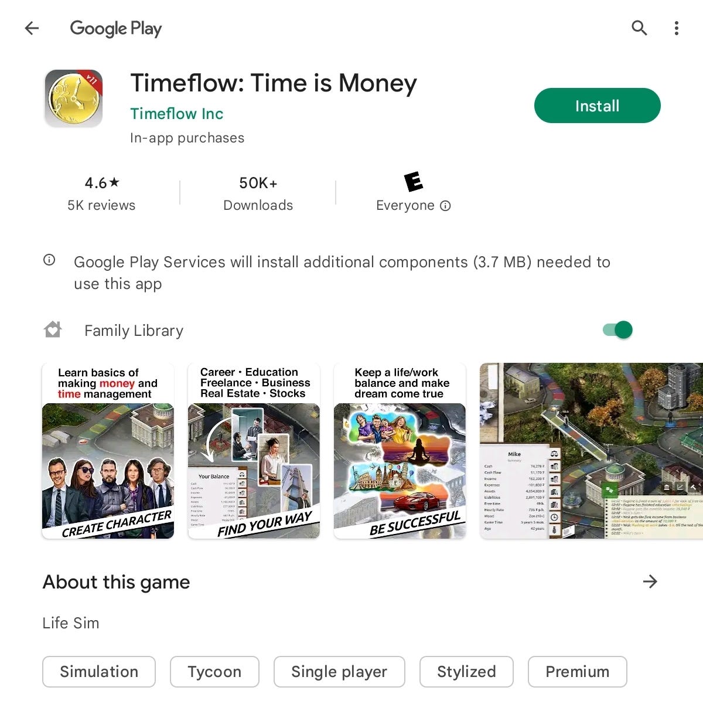The height and width of the screenshot is (728, 703).
Task: Tap the Everyone rating info icon
Action: (445, 206)
